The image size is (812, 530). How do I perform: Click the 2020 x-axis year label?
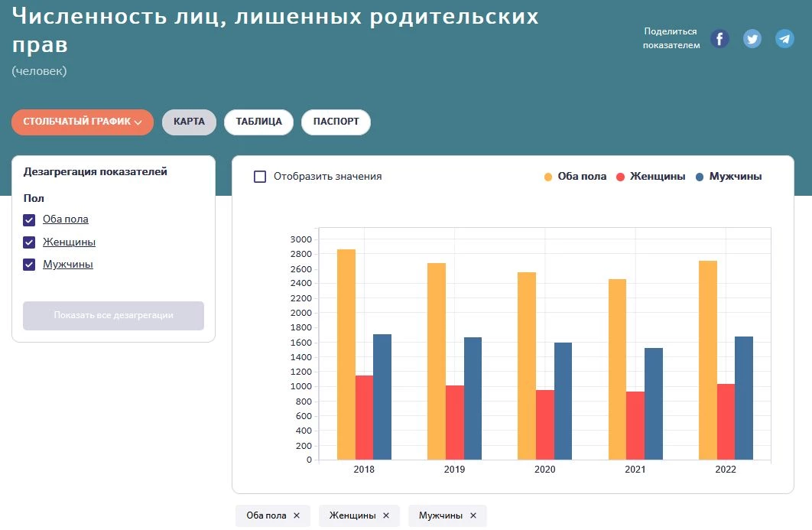coord(545,470)
